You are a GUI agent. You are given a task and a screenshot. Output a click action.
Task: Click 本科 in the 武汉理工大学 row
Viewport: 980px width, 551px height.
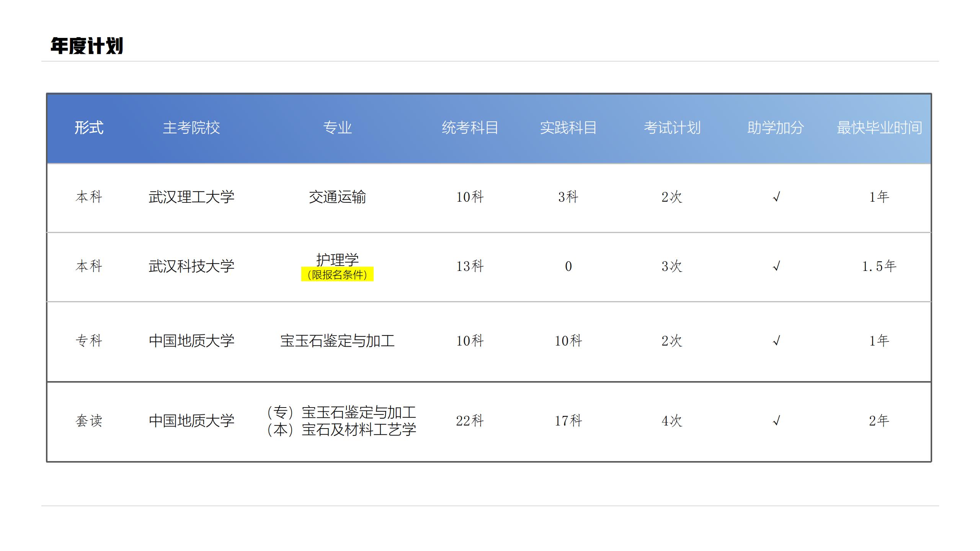(x=89, y=197)
